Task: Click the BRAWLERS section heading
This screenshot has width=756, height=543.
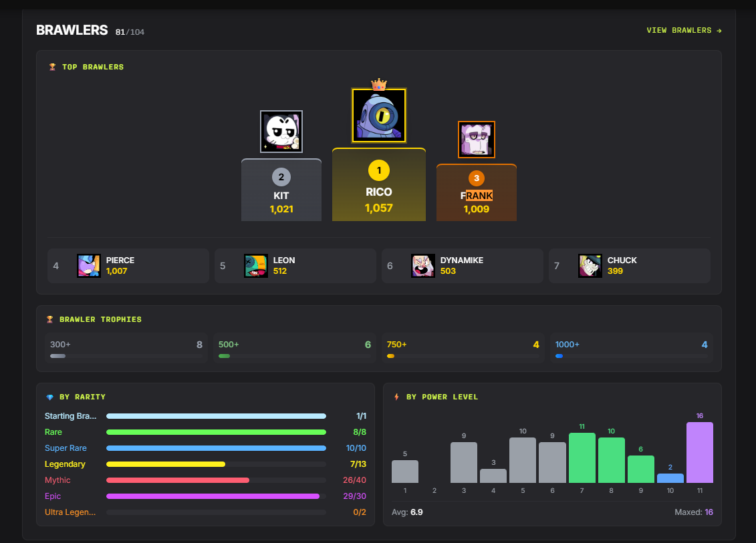Action: (x=72, y=30)
